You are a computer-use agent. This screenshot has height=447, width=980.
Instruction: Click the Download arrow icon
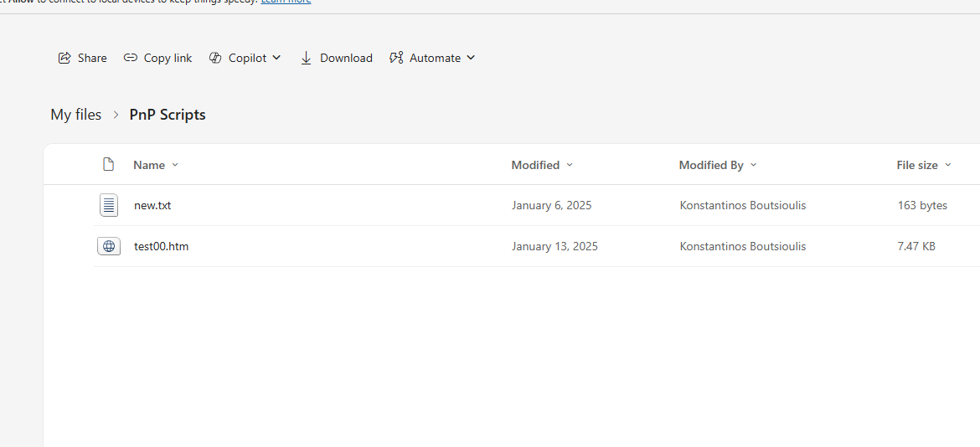point(307,58)
